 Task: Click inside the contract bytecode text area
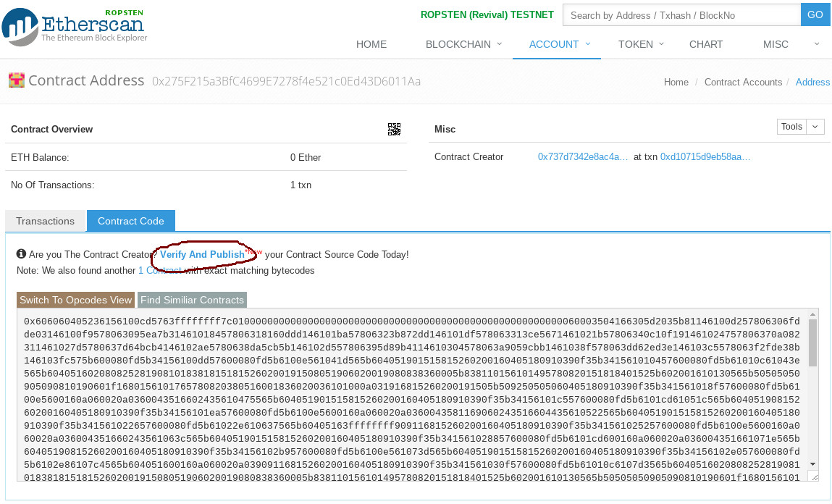coord(412,395)
